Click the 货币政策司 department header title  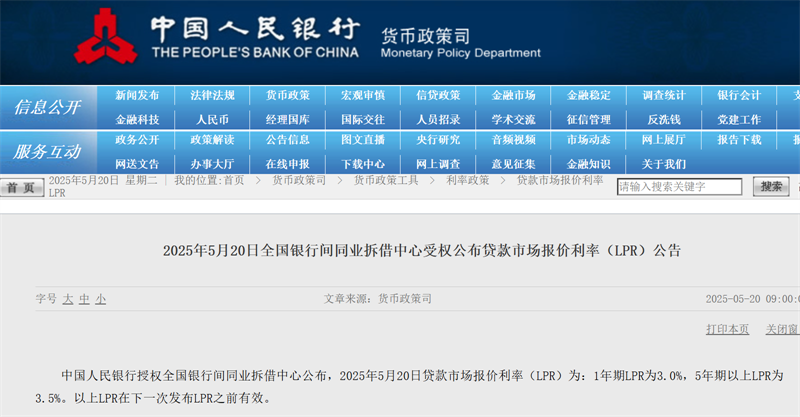pos(426,36)
